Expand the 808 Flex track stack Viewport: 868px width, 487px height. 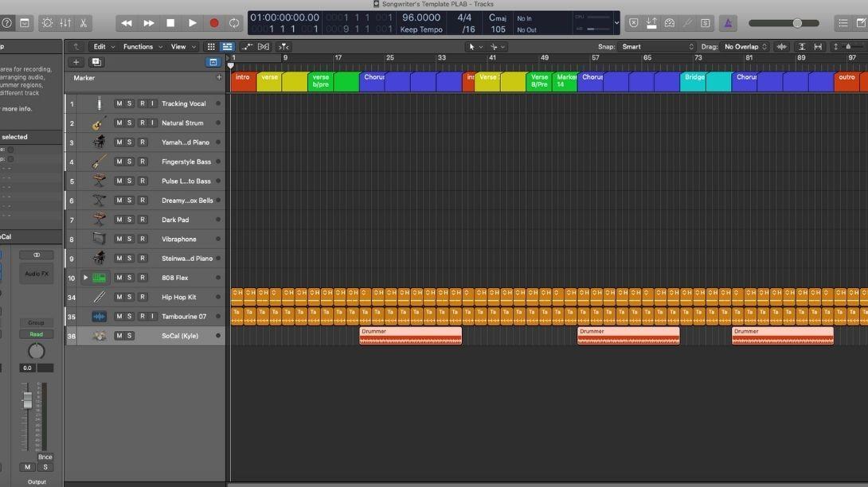(85, 278)
